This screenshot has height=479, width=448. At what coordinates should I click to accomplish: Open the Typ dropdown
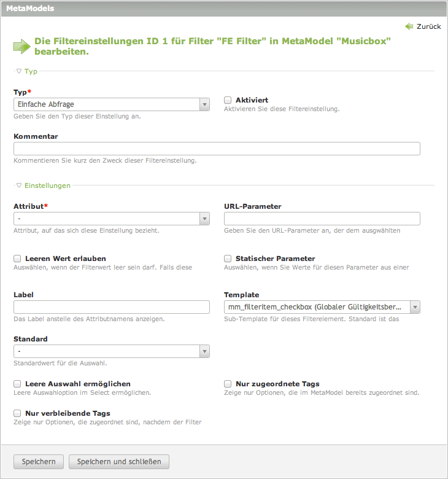pos(112,105)
